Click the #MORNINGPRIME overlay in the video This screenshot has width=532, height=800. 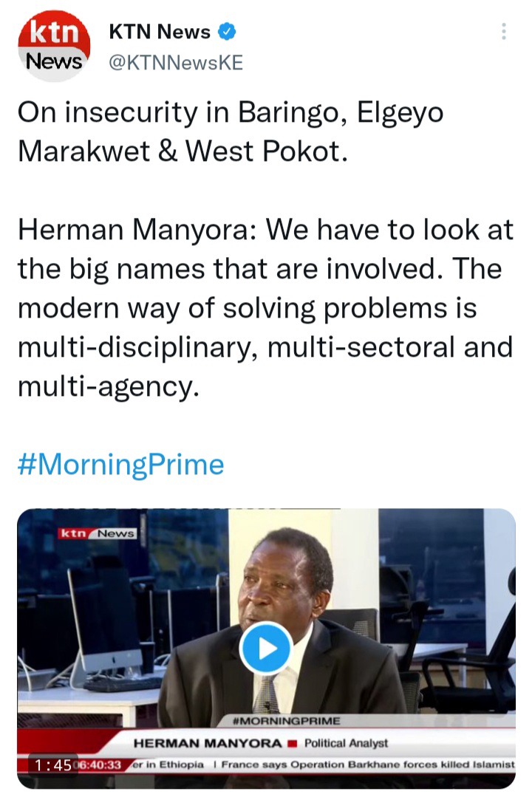[286, 721]
